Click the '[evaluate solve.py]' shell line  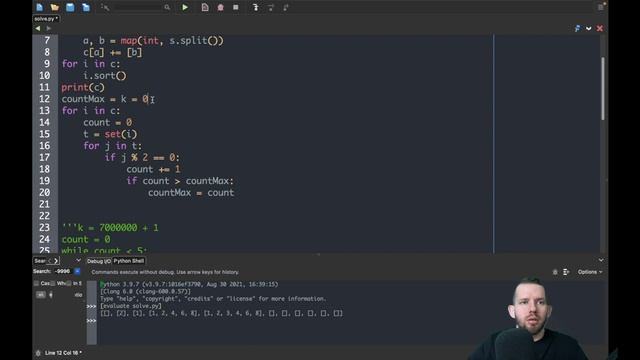point(131,306)
